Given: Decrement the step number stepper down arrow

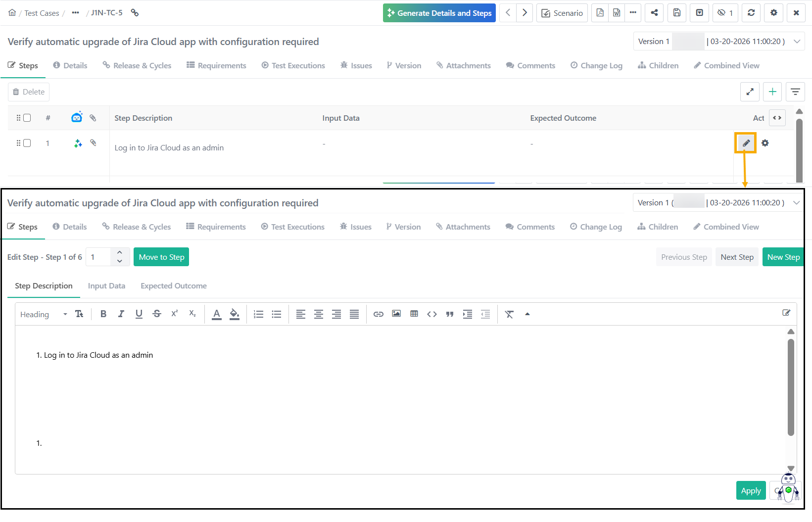Looking at the screenshot, I should point(120,261).
